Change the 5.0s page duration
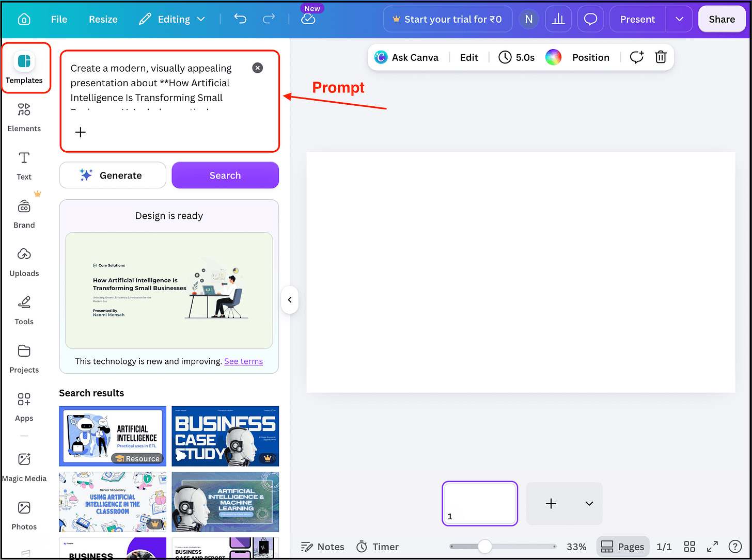 [x=516, y=57]
